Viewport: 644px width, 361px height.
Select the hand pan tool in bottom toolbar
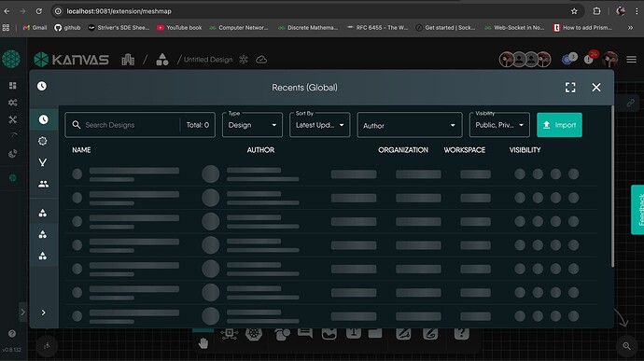tap(203, 343)
